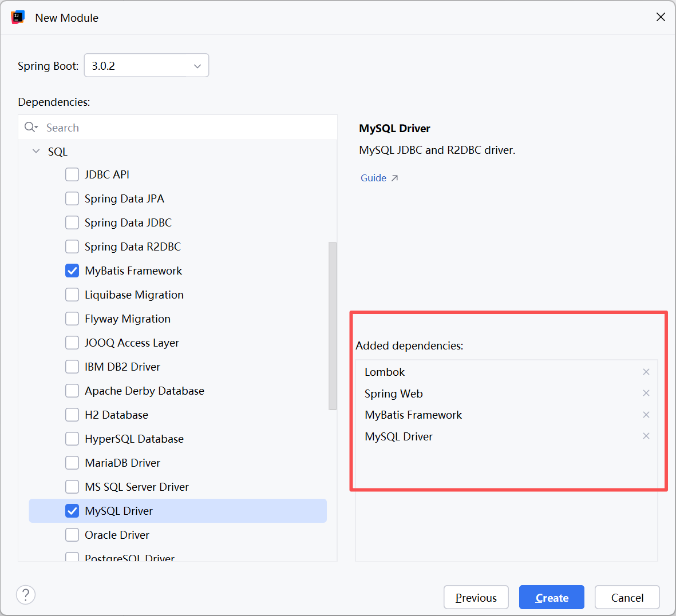This screenshot has width=676, height=616.
Task: Check the JOOQ Access Layer box
Action: tap(72, 343)
